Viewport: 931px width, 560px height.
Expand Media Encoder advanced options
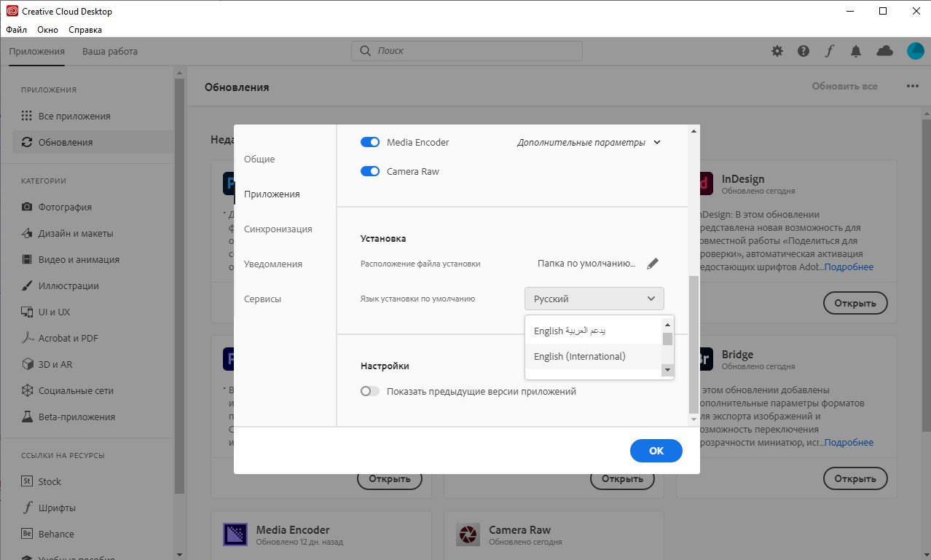pos(589,142)
